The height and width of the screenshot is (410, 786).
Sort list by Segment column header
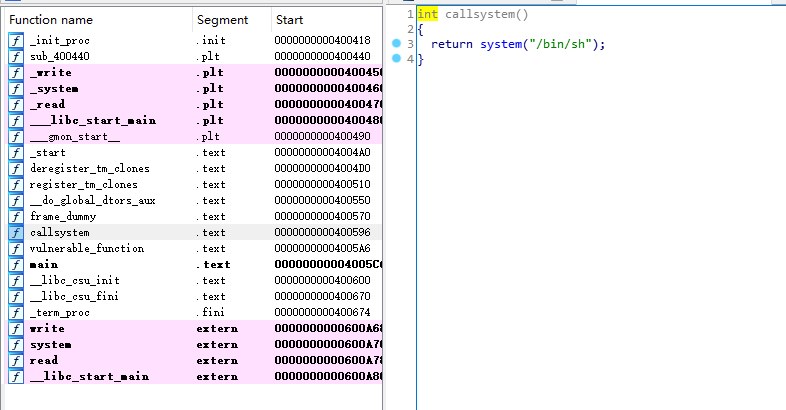click(222, 19)
